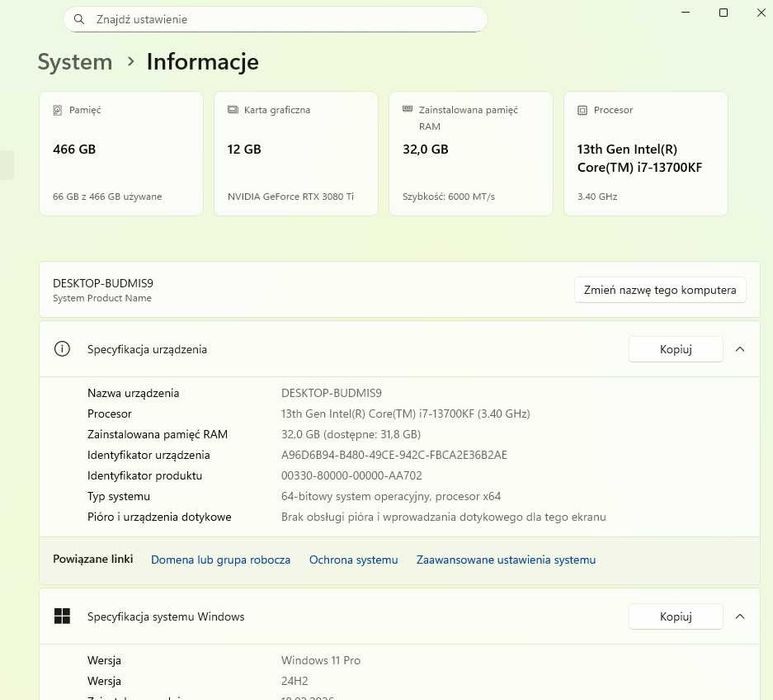Open the Zainstalowana pamięć RAM card

471,153
